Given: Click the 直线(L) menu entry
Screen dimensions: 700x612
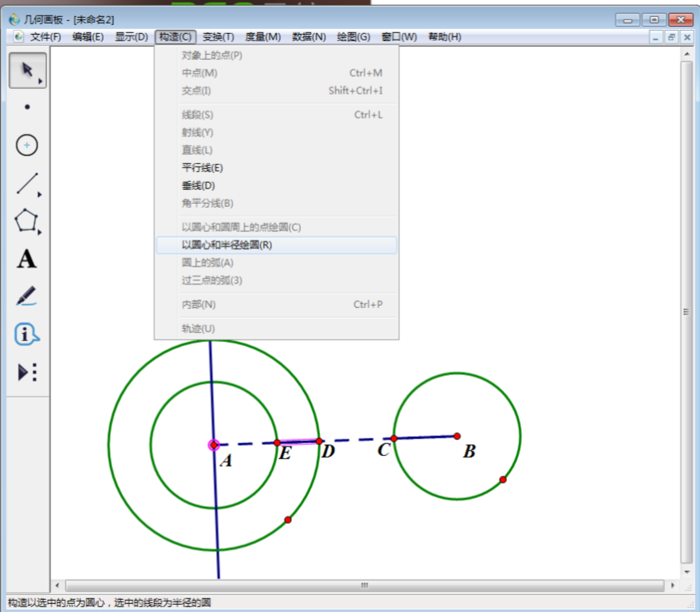Looking at the screenshot, I should coord(276,150).
